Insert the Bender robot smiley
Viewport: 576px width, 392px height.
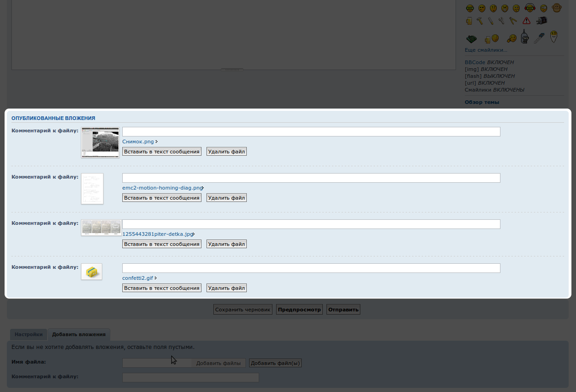525,36
